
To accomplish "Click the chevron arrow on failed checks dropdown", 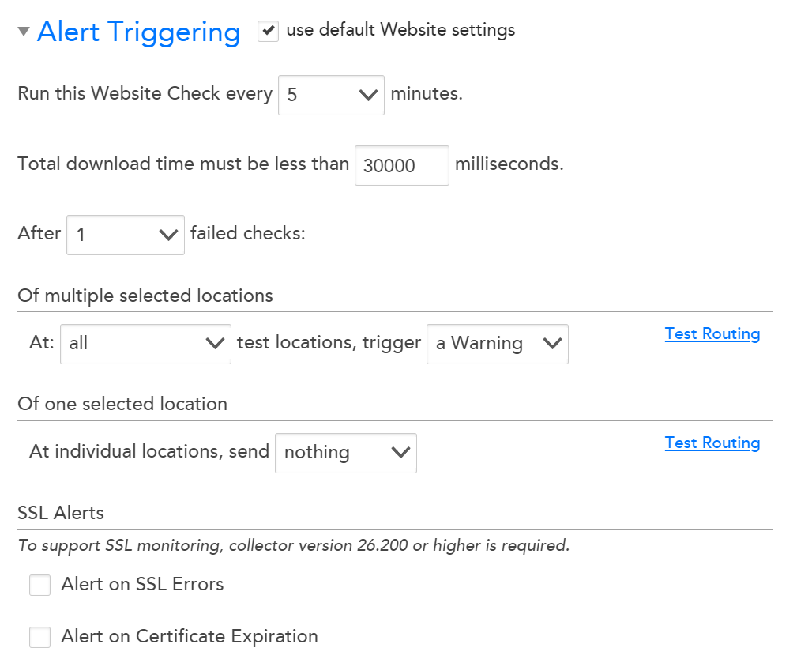I will pyautogui.click(x=168, y=235).
